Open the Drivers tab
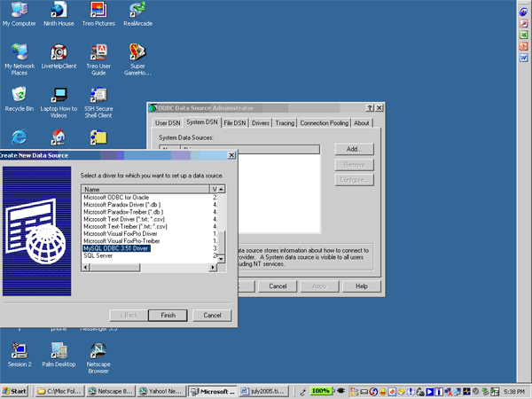This screenshot has width=532, height=399. point(261,123)
